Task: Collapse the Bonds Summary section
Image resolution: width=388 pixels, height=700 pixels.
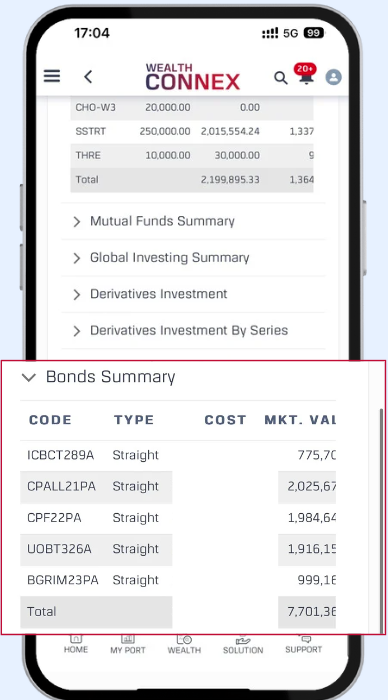Action: (178, 377)
